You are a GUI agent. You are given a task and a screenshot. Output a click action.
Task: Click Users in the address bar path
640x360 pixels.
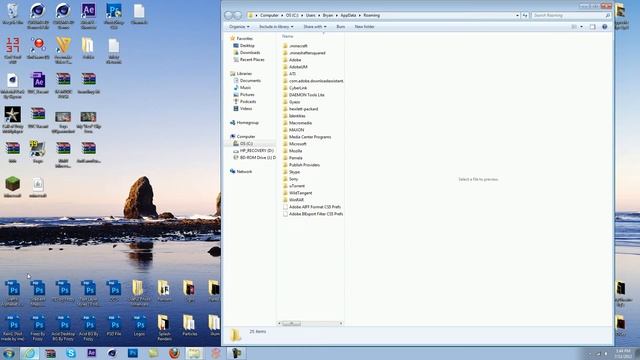click(311, 16)
